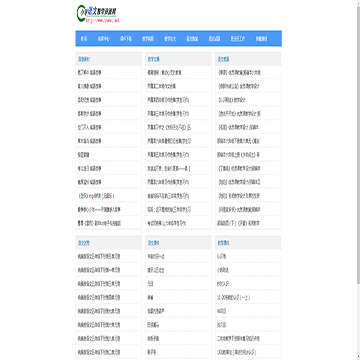Open the two-character home item in blue navigation bar
The height and width of the screenshot is (360, 360).
(x=84, y=39)
